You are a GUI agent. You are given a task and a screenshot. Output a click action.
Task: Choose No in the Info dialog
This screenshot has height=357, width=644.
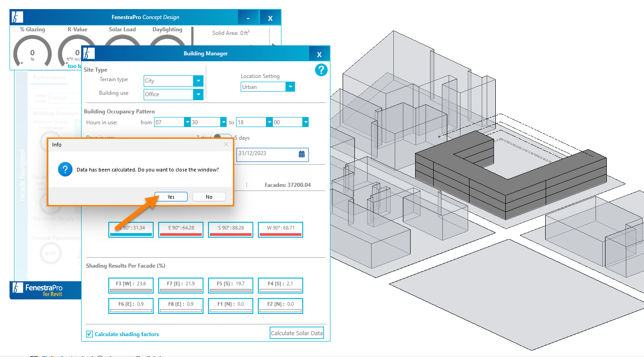click(x=209, y=197)
